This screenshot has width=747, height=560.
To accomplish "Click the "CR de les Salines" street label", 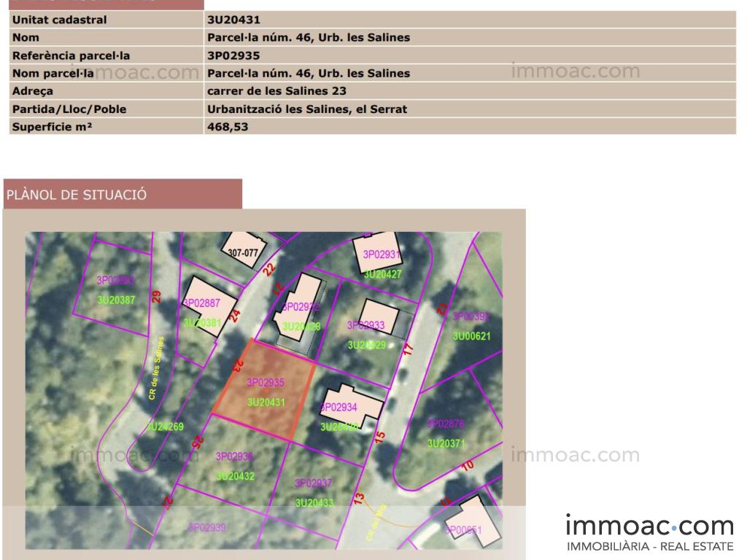I will click(x=156, y=368).
